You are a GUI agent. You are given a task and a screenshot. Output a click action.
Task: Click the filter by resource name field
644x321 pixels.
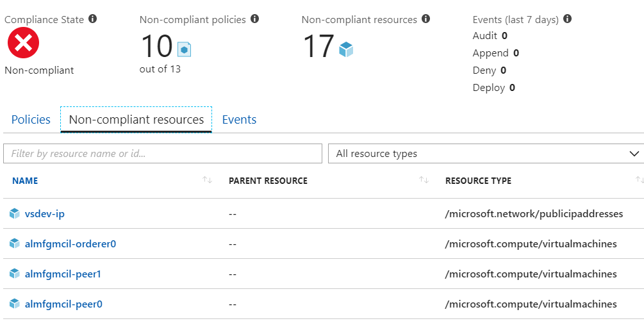click(x=163, y=154)
